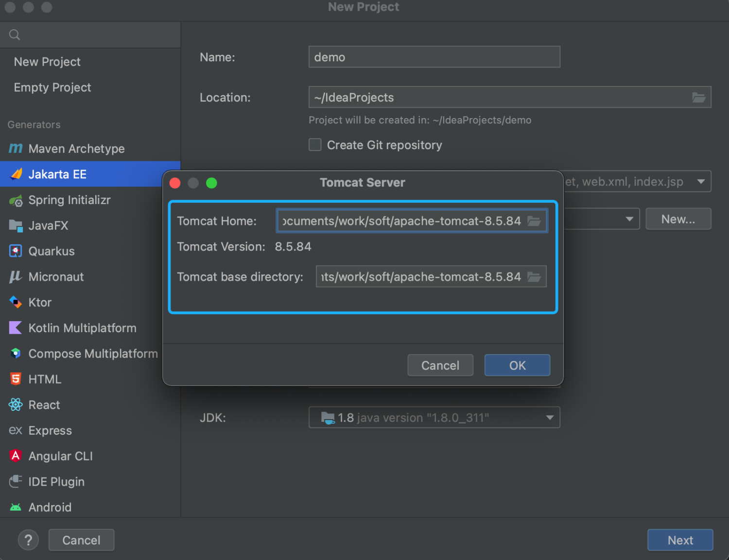Click the Android robot icon

(x=16, y=507)
